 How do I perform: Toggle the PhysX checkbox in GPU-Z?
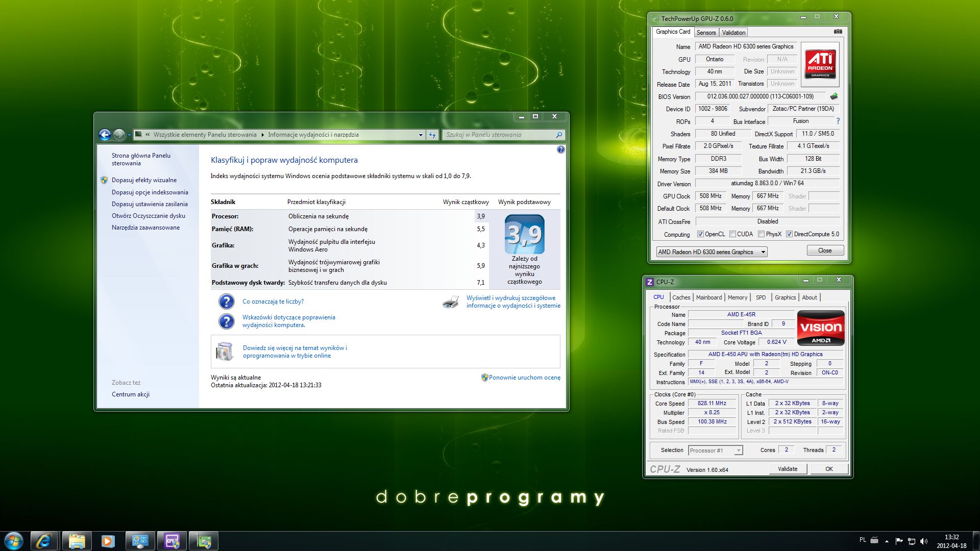(761, 234)
